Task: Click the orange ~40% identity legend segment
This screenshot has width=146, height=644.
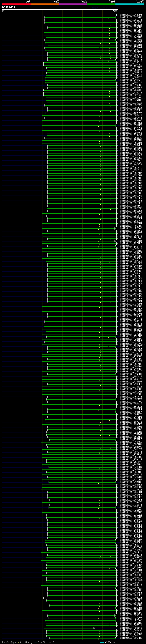Action: (x=45, y=4)
